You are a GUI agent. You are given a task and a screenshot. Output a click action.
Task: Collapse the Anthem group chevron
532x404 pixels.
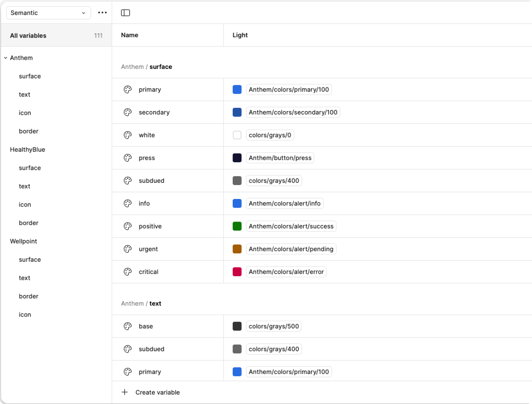click(6, 58)
